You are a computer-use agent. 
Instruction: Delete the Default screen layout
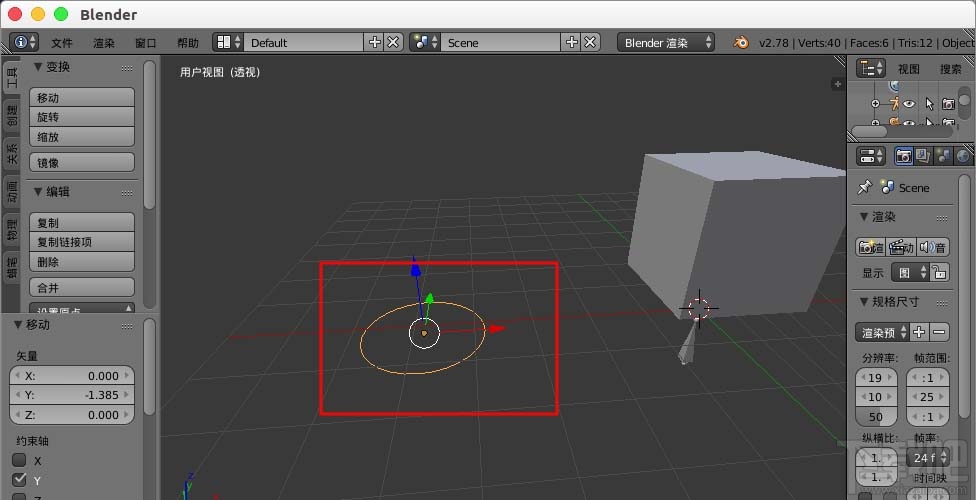[x=393, y=42]
